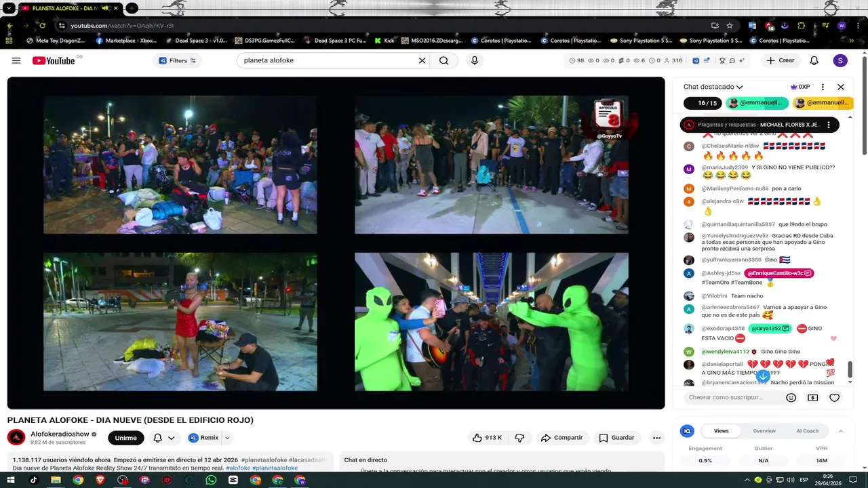This screenshot has width=868, height=488.
Task: Click the Alofoke channel avatar
Action: click(x=16, y=437)
